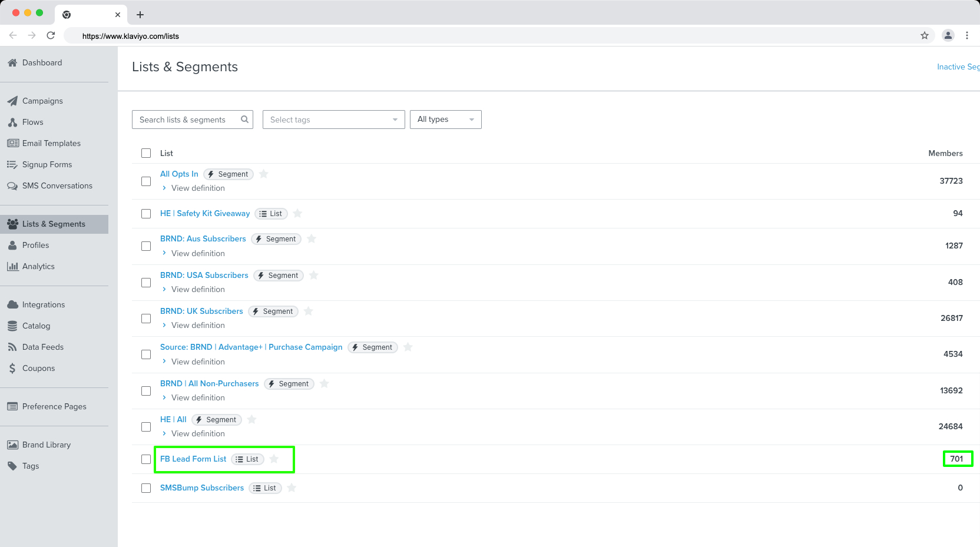Star the BRND: UK Subscribers segment
Image resolution: width=980 pixels, height=547 pixels.
[309, 311]
